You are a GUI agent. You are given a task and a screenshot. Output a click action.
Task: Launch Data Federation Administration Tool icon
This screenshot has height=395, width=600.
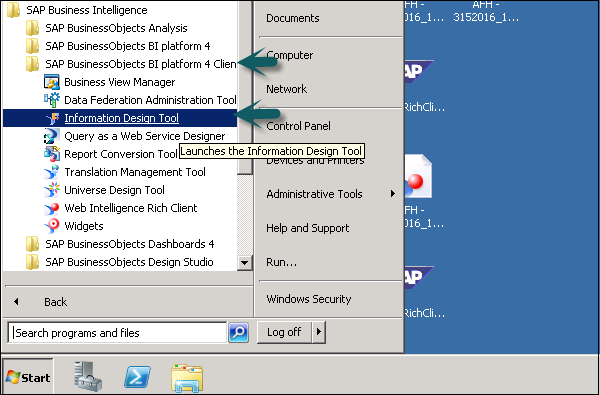(52, 100)
